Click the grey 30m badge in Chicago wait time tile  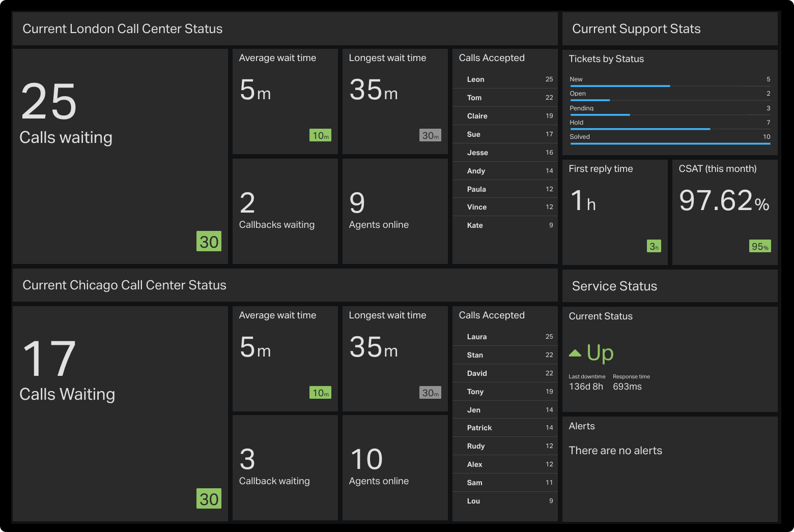(430, 392)
